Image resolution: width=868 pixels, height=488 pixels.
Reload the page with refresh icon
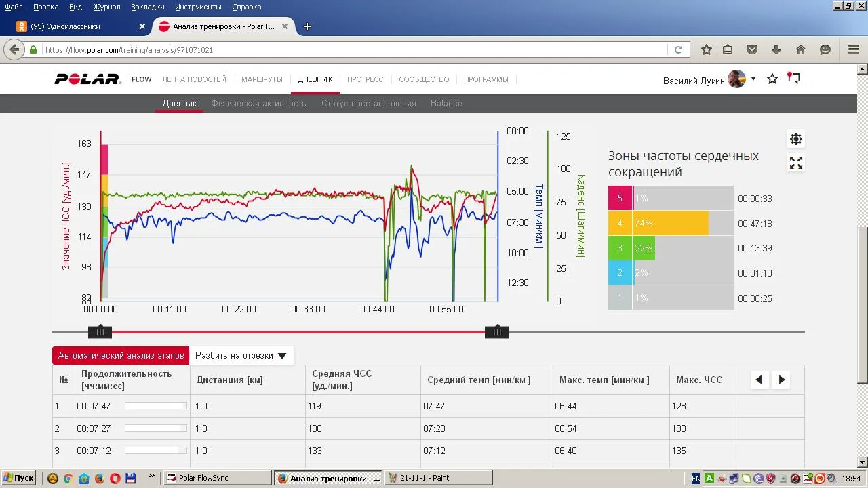coord(677,49)
